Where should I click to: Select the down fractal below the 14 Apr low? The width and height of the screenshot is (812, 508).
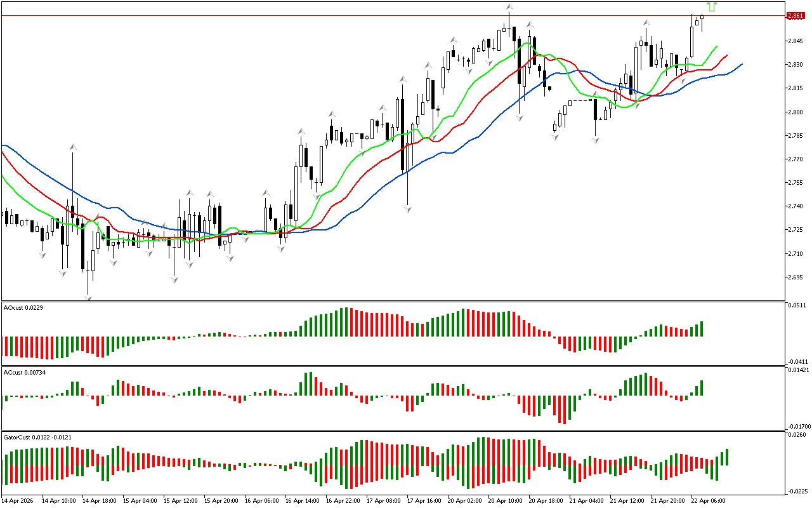coord(88,296)
